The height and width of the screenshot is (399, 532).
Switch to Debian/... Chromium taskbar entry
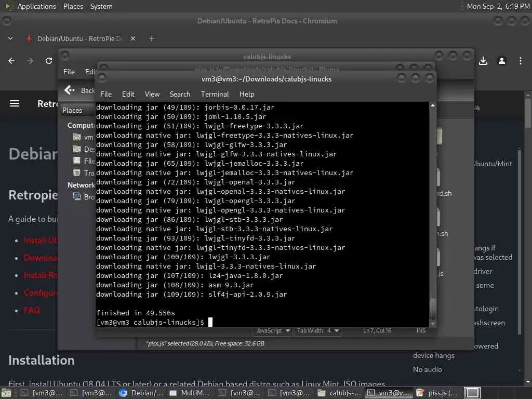[142, 393]
